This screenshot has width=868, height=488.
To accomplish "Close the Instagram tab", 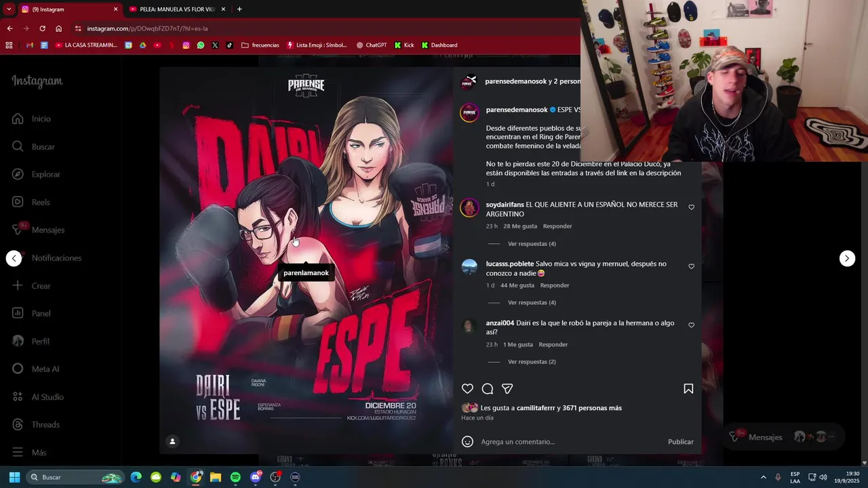I will click(x=115, y=9).
